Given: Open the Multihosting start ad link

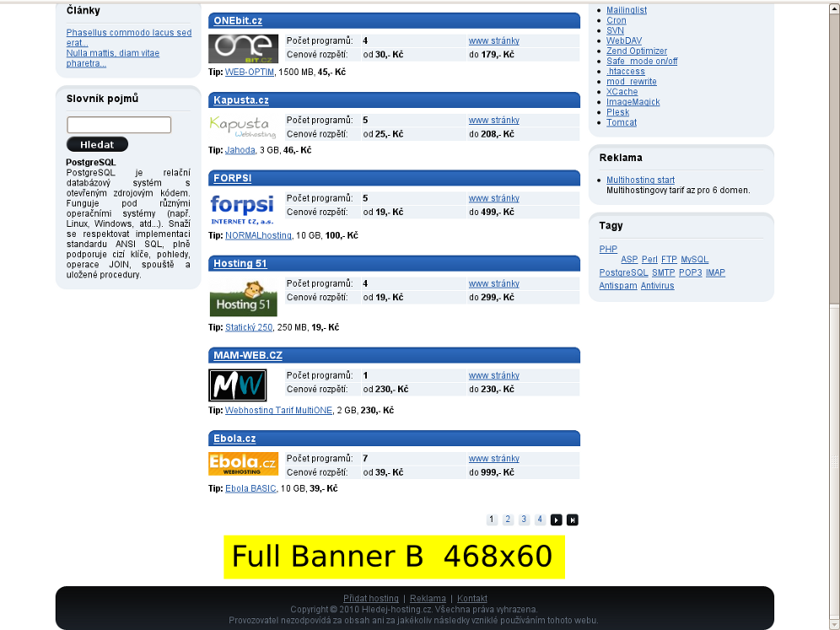Looking at the screenshot, I should pos(641,180).
